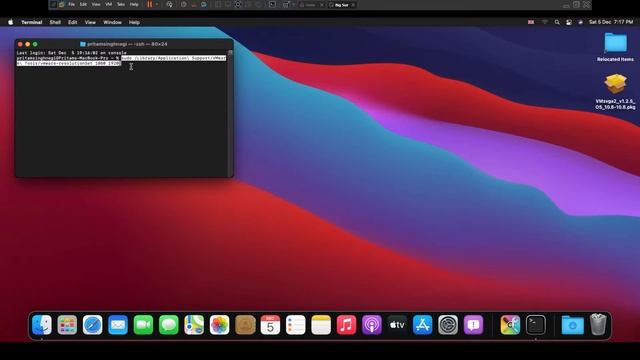Screen dimensions: 640x360
Task: Open VMware Help menu
Action: point(134,4)
